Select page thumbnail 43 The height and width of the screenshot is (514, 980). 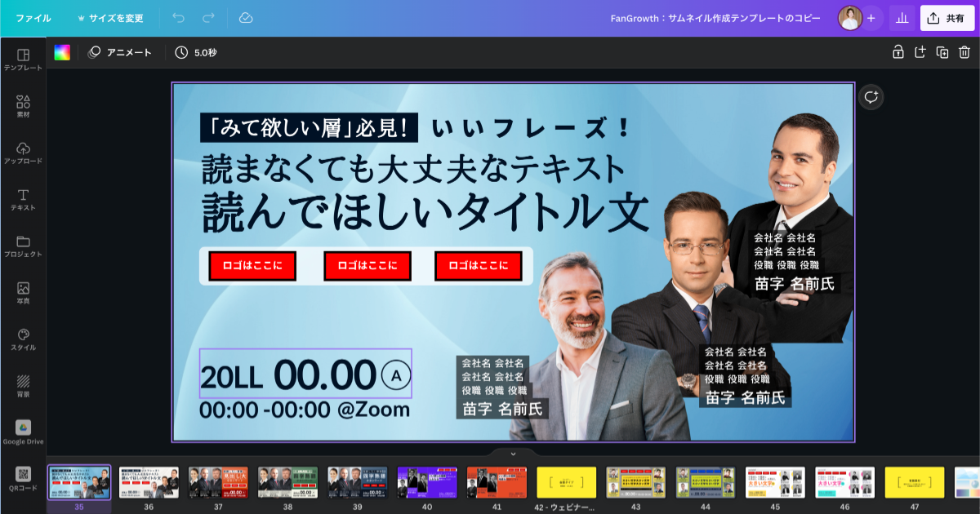[x=636, y=482]
